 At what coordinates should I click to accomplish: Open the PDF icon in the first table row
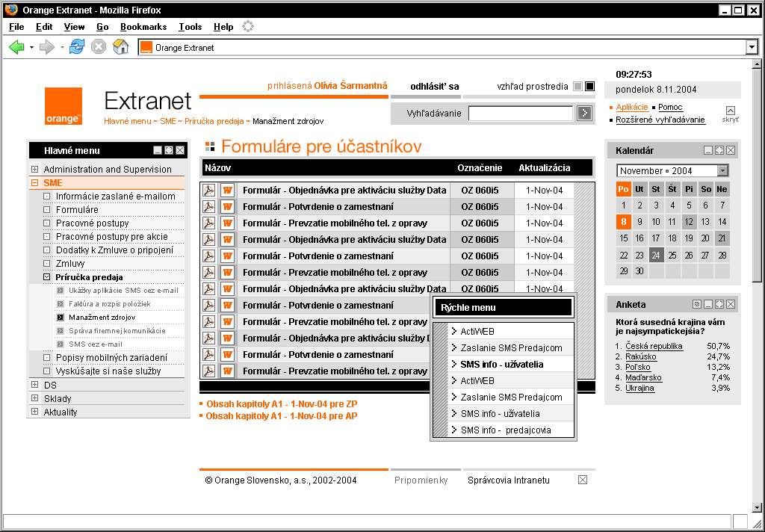[x=209, y=191]
